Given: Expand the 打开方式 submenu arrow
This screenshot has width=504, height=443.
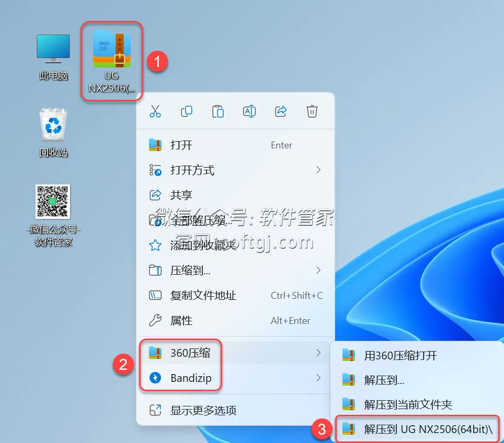Looking at the screenshot, I should pos(318,170).
